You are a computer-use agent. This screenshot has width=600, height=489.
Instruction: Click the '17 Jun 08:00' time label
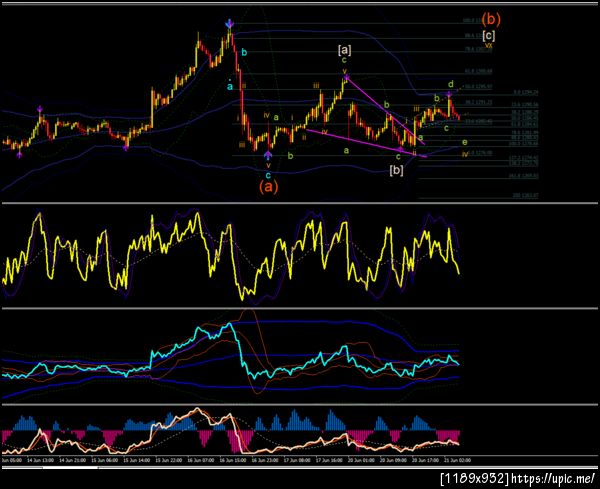tap(297, 460)
